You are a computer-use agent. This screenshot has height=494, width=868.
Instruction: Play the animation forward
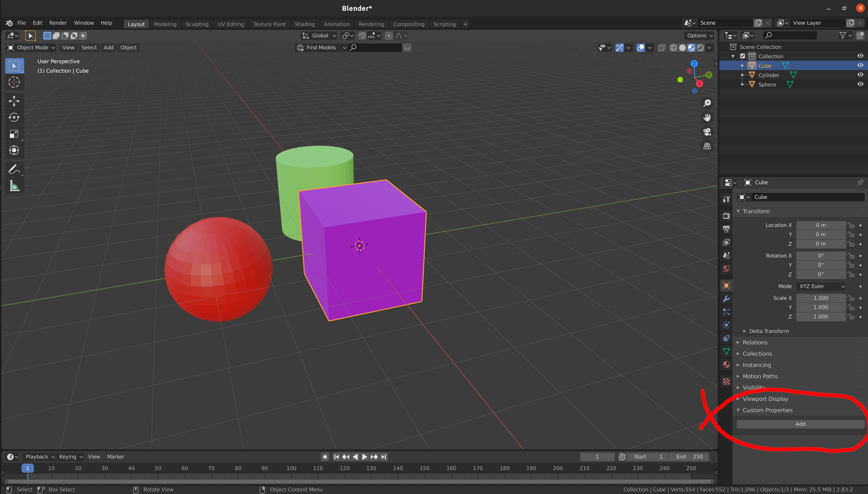click(x=364, y=457)
